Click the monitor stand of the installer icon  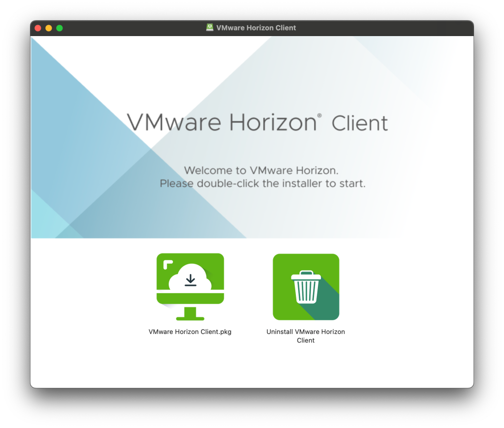point(190,314)
